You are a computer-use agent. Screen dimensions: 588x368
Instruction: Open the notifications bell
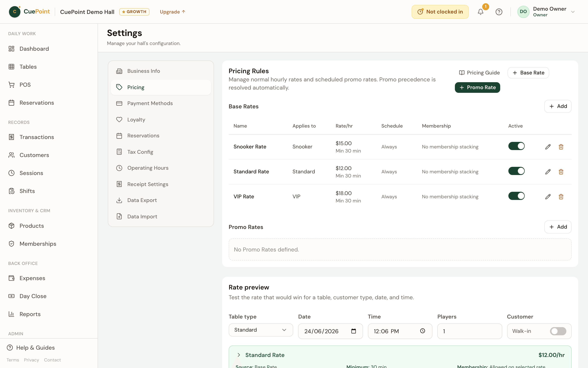click(x=480, y=12)
